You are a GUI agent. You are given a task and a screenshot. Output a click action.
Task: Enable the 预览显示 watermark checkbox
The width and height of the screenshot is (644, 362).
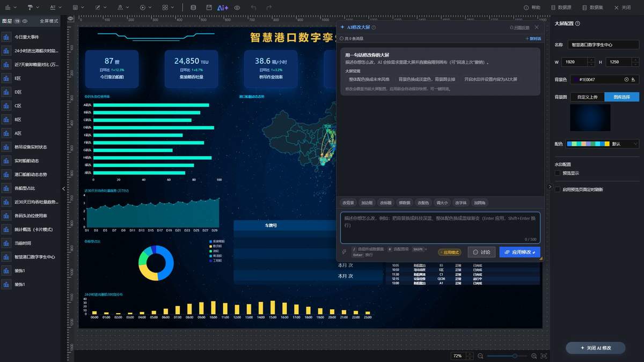coord(558,173)
